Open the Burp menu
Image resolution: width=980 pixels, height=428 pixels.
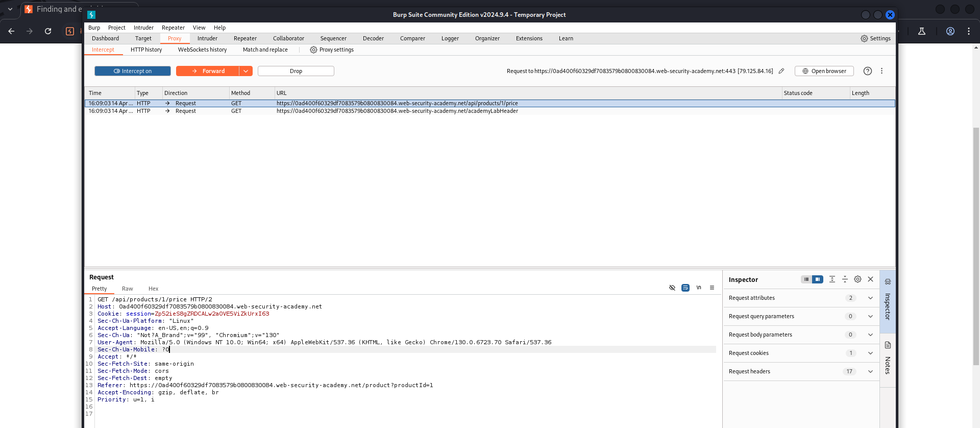pyautogui.click(x=94, y=28)
